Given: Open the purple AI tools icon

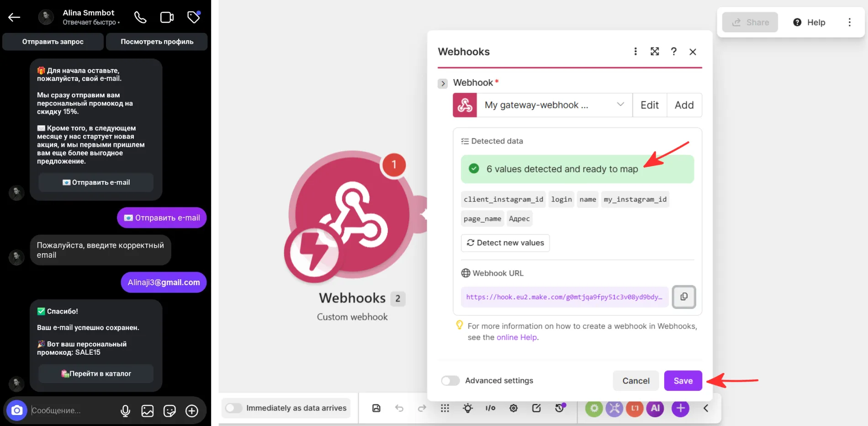Looking at the screenshot, I should tap(656, 408).
